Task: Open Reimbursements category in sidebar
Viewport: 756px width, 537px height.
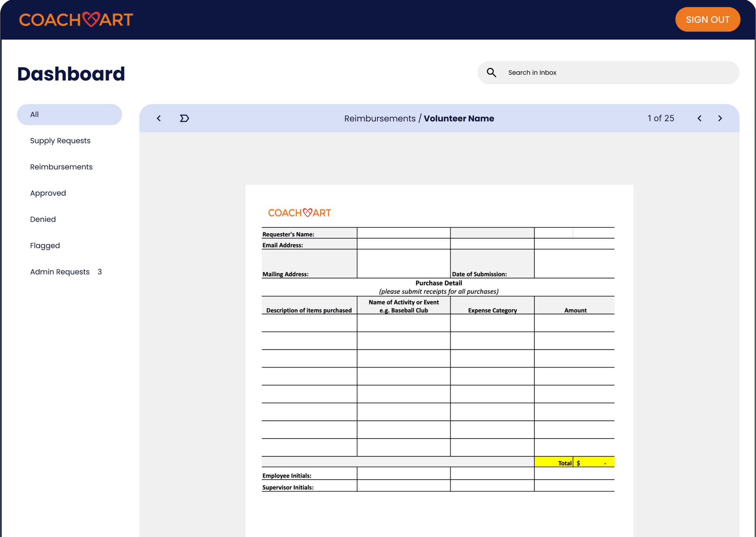Action: [x=61, y=167]
